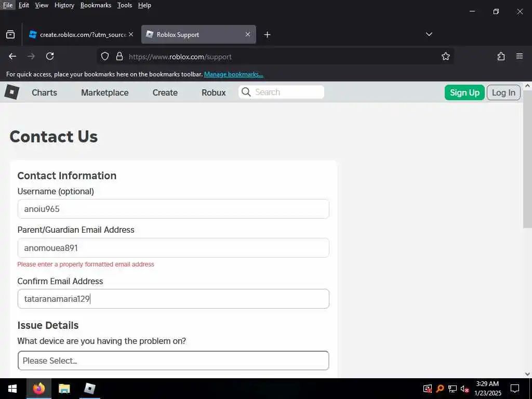Open the History menu

(64, 5)
